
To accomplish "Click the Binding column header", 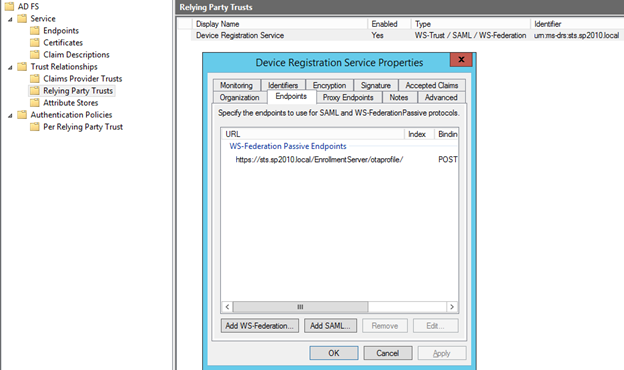I will (447, 134).
